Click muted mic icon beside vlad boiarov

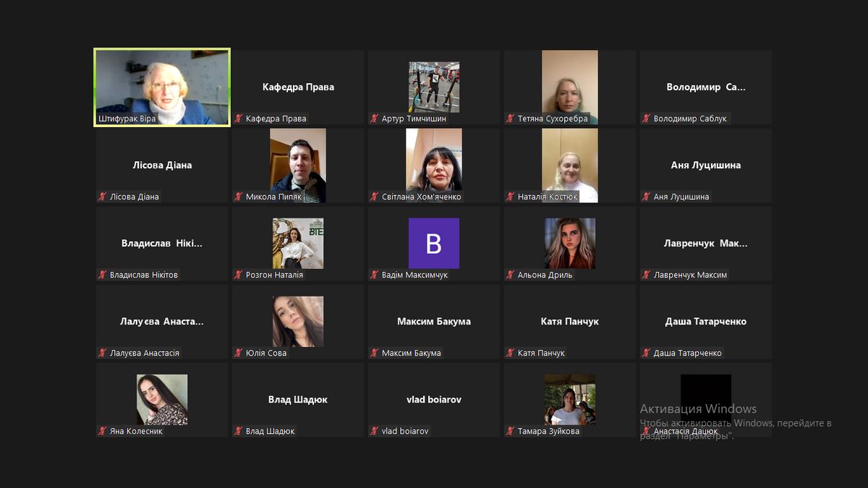pos(375,431)
